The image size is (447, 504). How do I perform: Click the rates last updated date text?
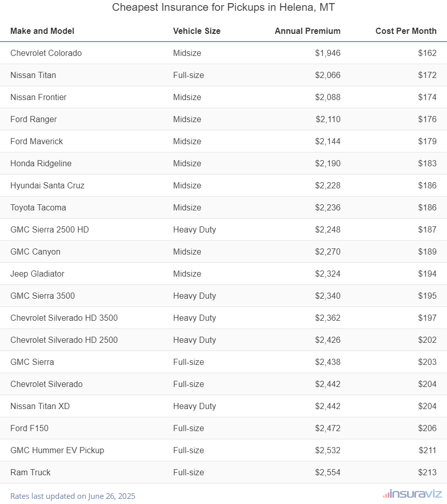pyautogui.click(x=72, y=496)
